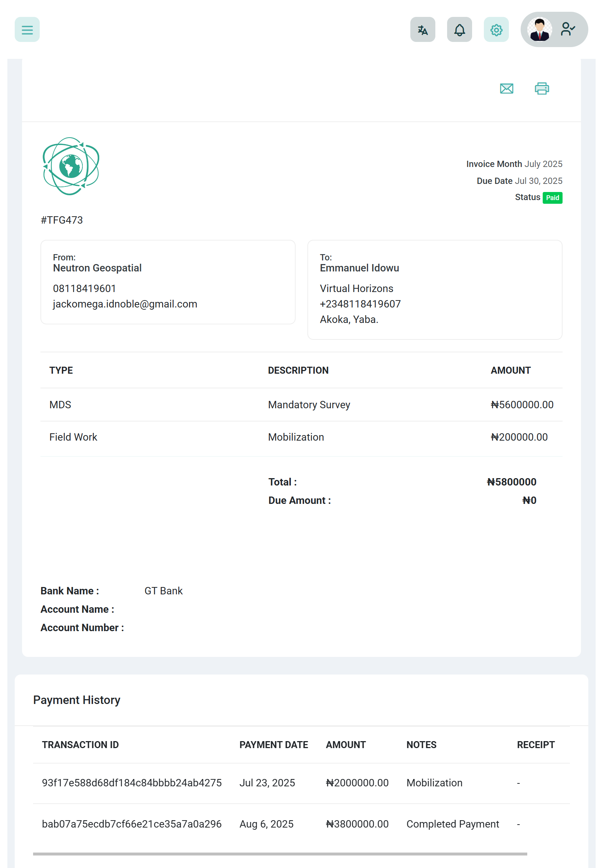The width and height of the screenshot is (603, 868).
Task: Print the invoice using printer icon
Action: 542,88
